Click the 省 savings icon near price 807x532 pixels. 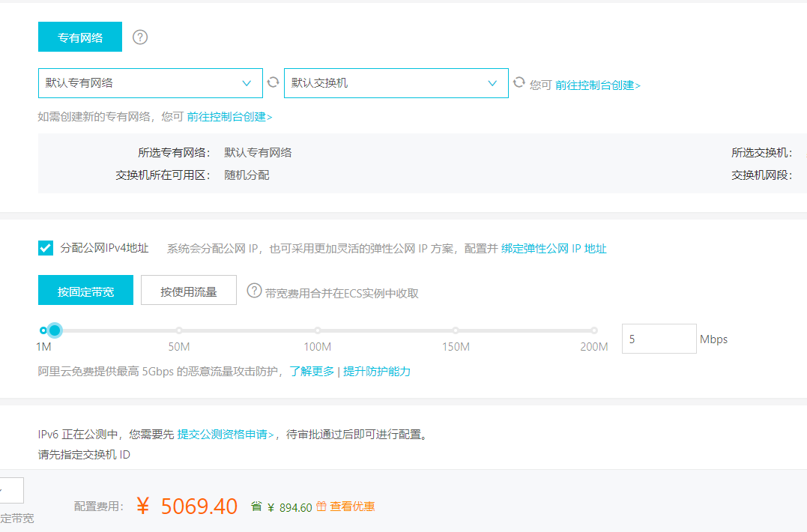coord(256,507)
